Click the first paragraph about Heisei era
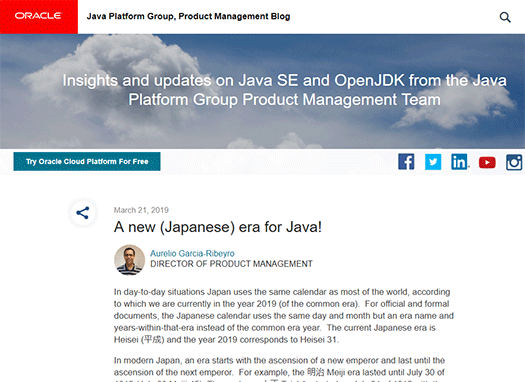The width and height of the screenshot is (525, 382). coord(284,316)
